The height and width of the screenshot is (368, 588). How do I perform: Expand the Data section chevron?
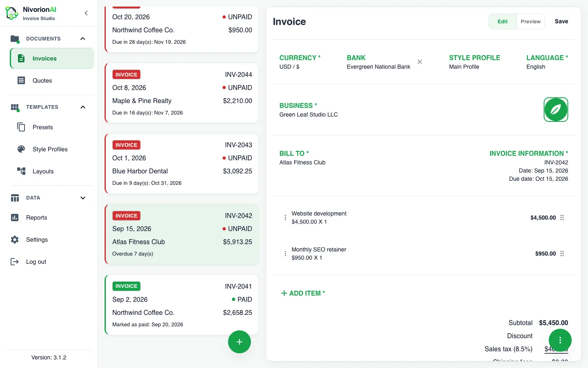[83, 198]
